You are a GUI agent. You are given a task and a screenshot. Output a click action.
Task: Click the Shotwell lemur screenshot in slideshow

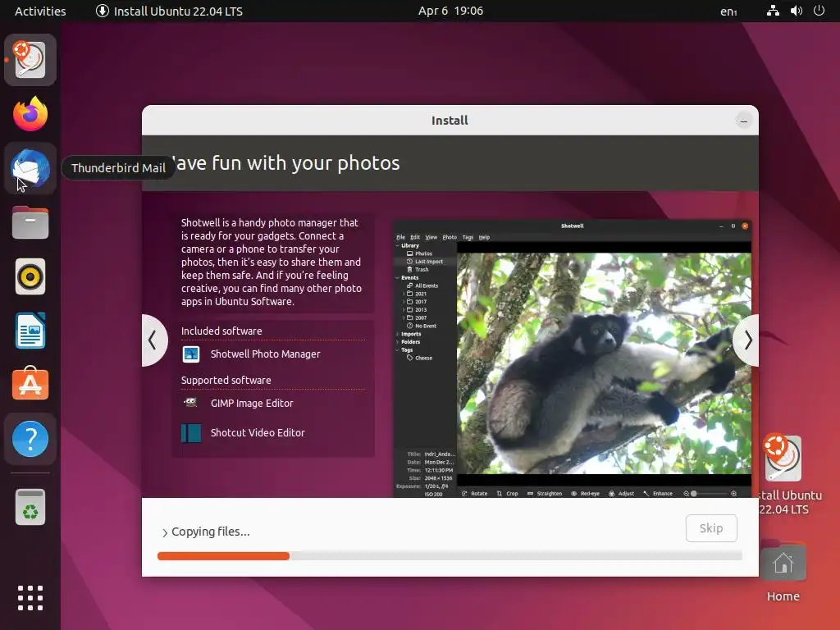point(572,358)
